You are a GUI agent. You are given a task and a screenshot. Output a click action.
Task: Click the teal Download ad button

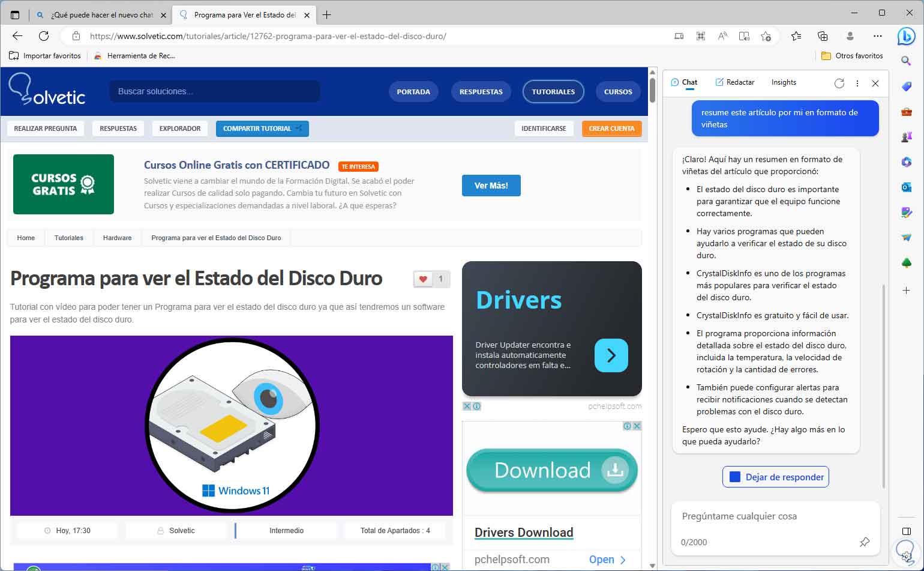pos(551,470)
